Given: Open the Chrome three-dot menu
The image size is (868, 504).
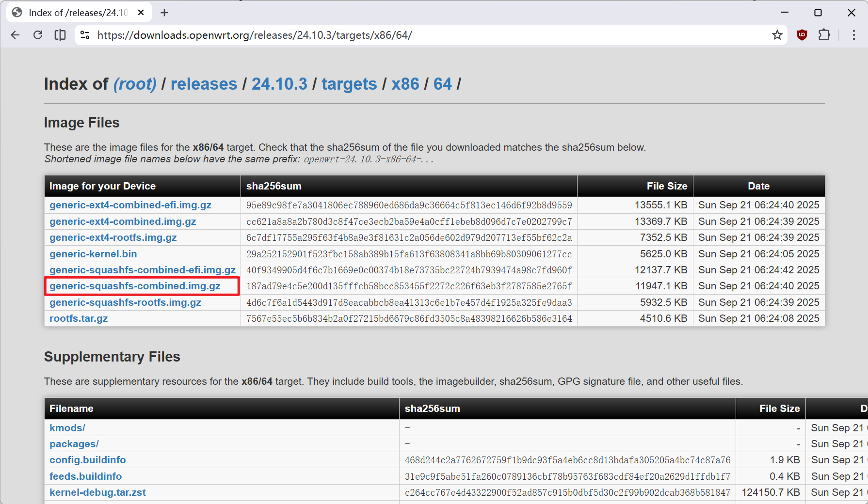Looking at the screenshot, I should 854,35.
